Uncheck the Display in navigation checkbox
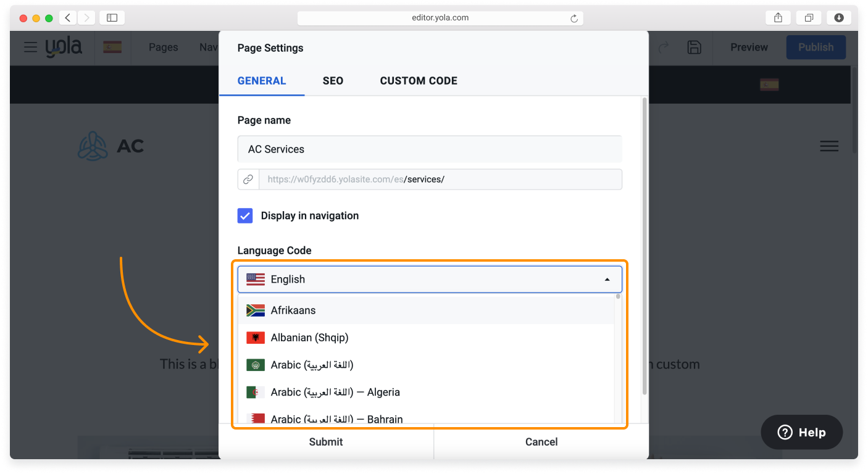Viewport: 868px width, 474px height. [x=245, y=215]
